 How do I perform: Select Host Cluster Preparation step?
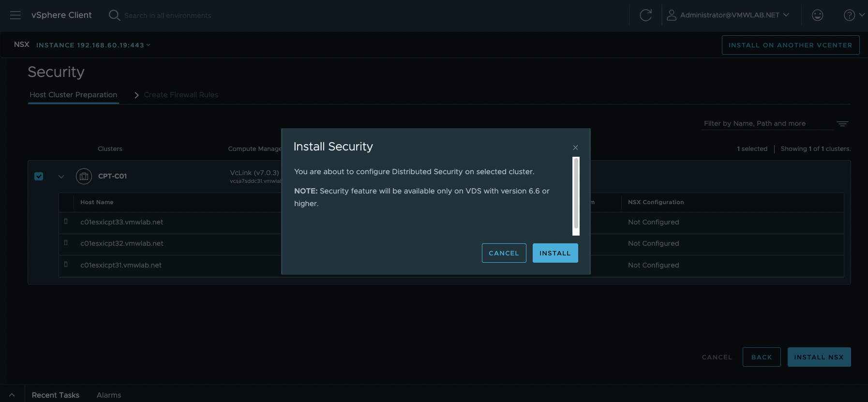(x=74, y=95)
